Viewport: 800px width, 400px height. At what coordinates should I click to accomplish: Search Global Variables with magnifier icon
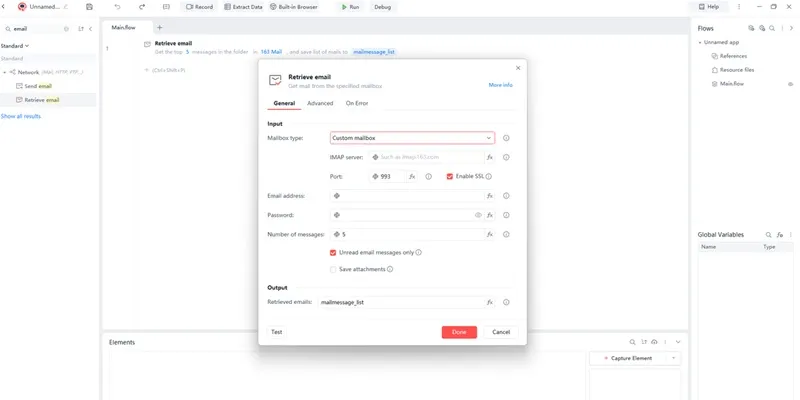click(x=768, y=235)
